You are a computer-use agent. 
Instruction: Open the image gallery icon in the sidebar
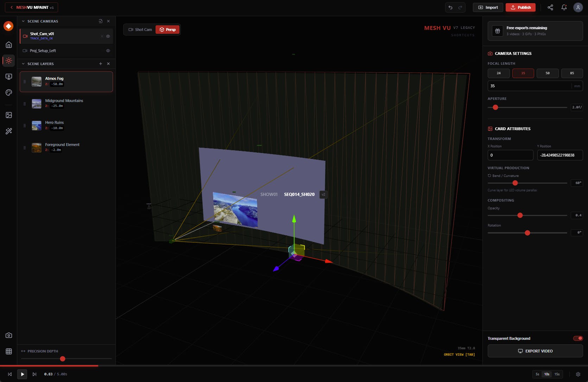9,115
